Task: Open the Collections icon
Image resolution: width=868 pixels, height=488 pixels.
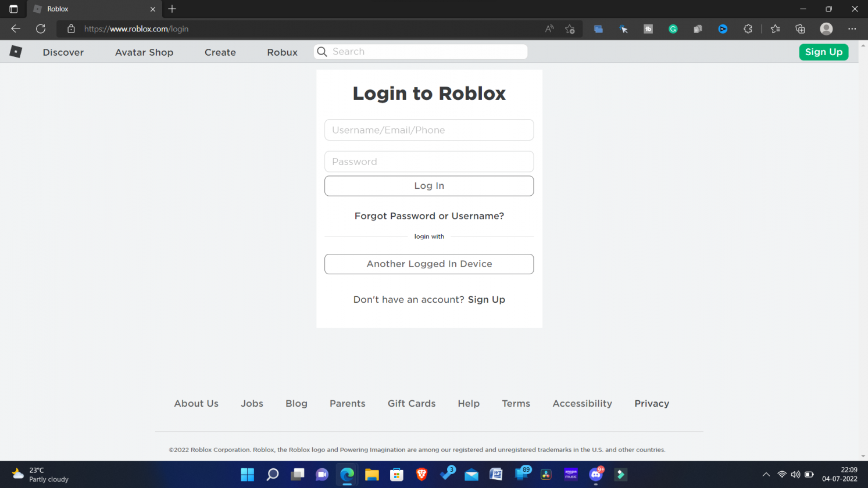Action: (800, 29)
